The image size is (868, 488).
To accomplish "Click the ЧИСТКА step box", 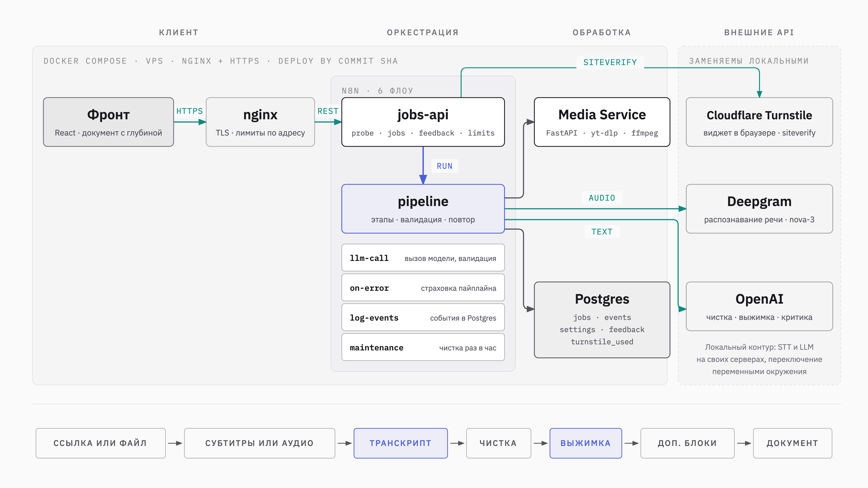I will (x=498, y=443).
